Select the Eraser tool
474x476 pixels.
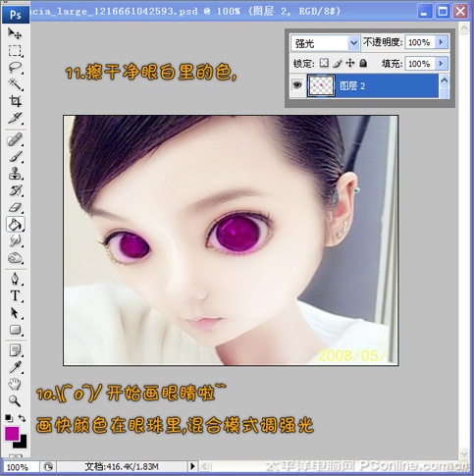pos(15,207)
